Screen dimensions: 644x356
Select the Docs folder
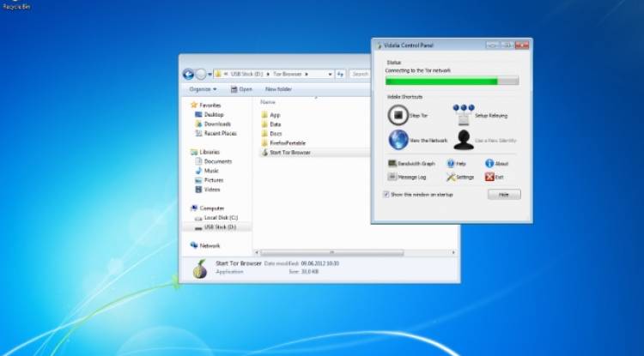click(272, 134)
